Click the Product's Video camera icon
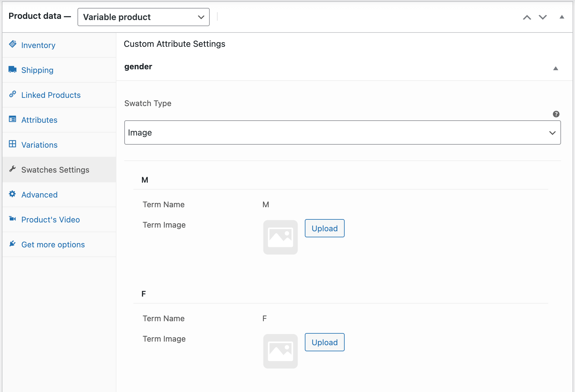The height and width of the screenshot is (392, 575). pyautogui.click(x=12, y=219)
